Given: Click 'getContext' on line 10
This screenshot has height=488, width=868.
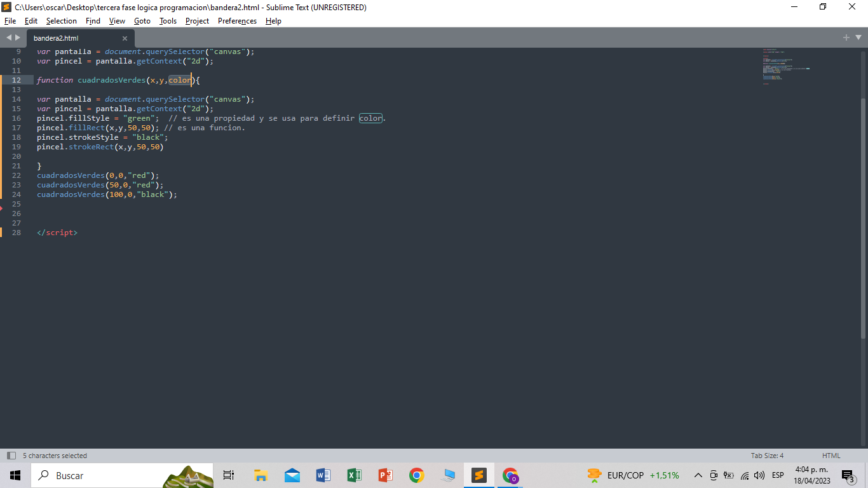Looking at the screenshot, I should 159,61.
